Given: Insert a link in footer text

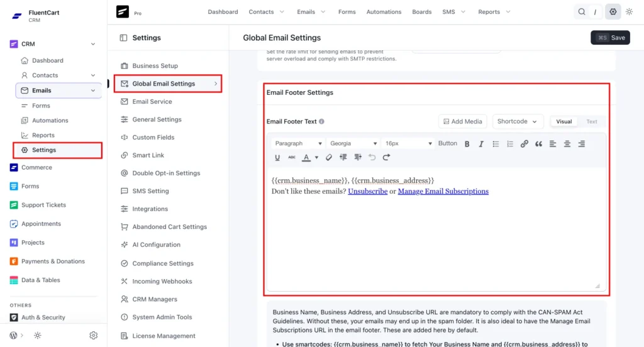Looking at the screenshot, I should coord(524,144).
